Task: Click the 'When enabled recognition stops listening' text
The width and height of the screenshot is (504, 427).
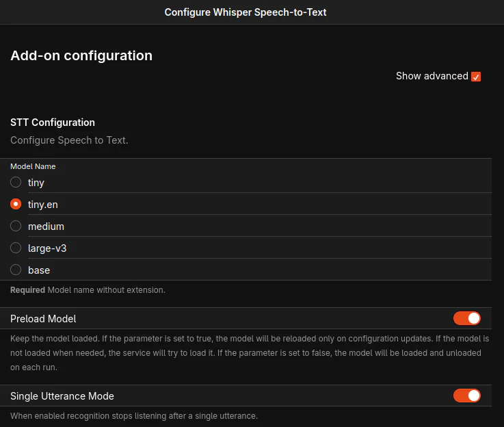Action: point(134,416)
